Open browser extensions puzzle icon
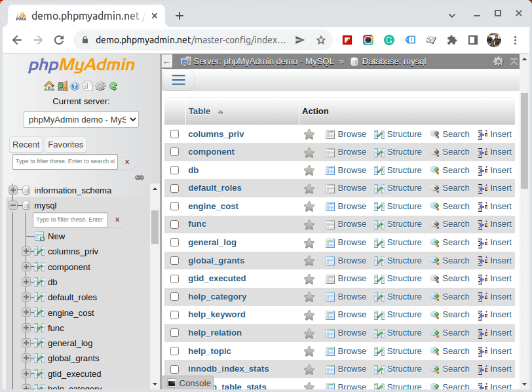Screen dimensions: 532x392 pyautogui.click(x=451, y=40)
